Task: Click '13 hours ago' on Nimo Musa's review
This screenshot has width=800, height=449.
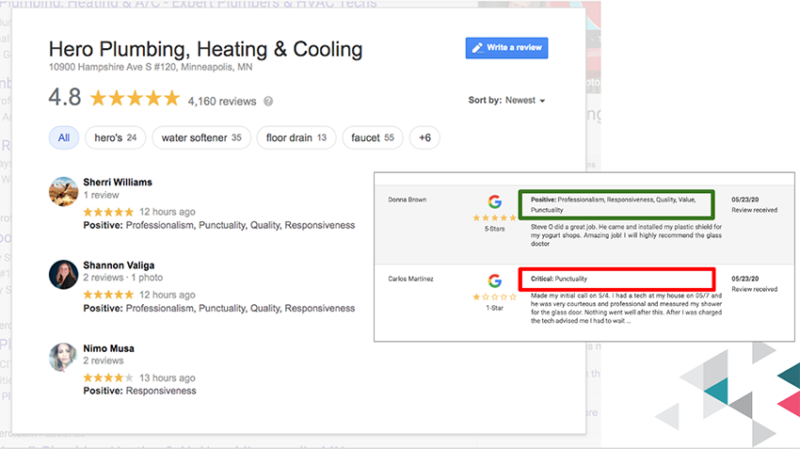Action: [167, 378]
